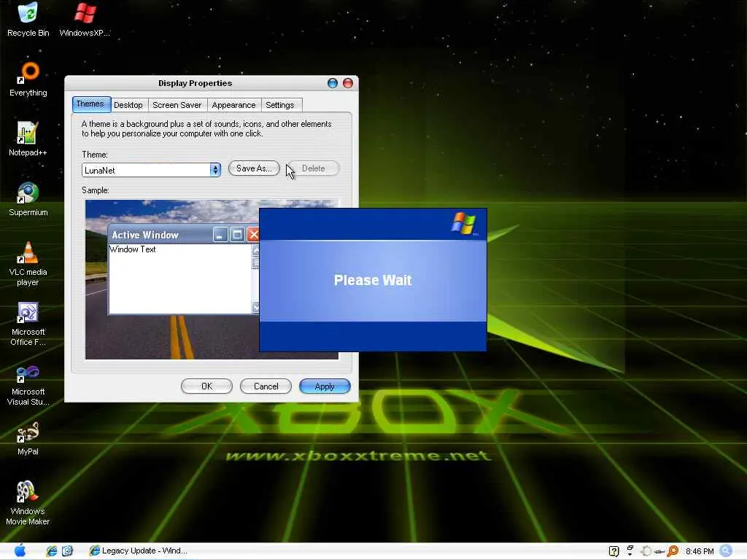Click second quick launch icon beside Internet Explorer
This screenshot has height=560, width=747.
coord(67,551)
